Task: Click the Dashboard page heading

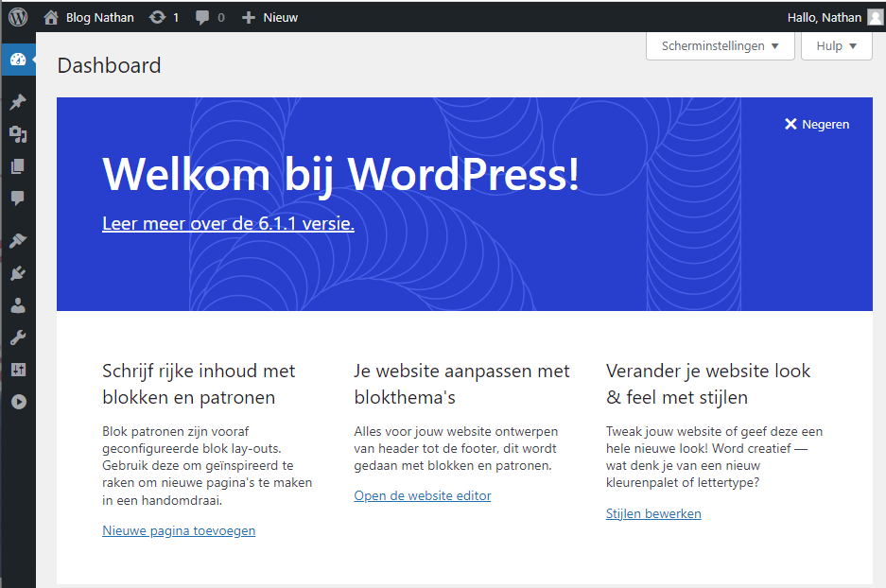Action: [109, 65]
